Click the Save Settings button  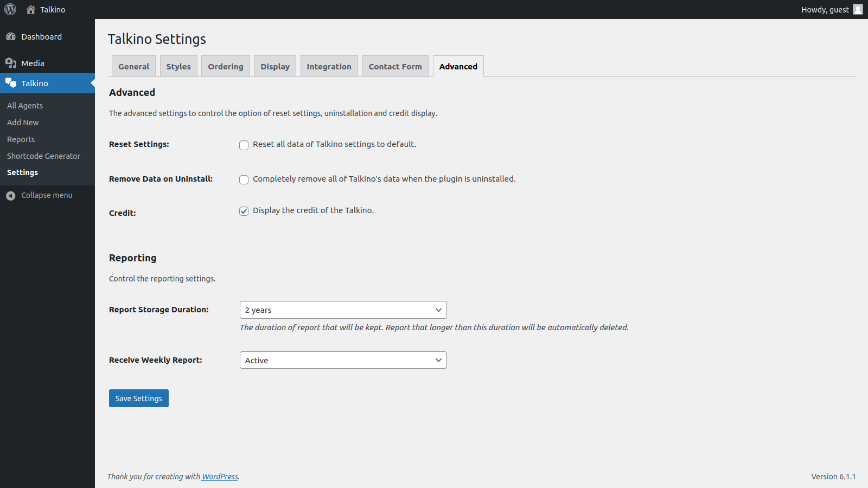coord(139,399)
